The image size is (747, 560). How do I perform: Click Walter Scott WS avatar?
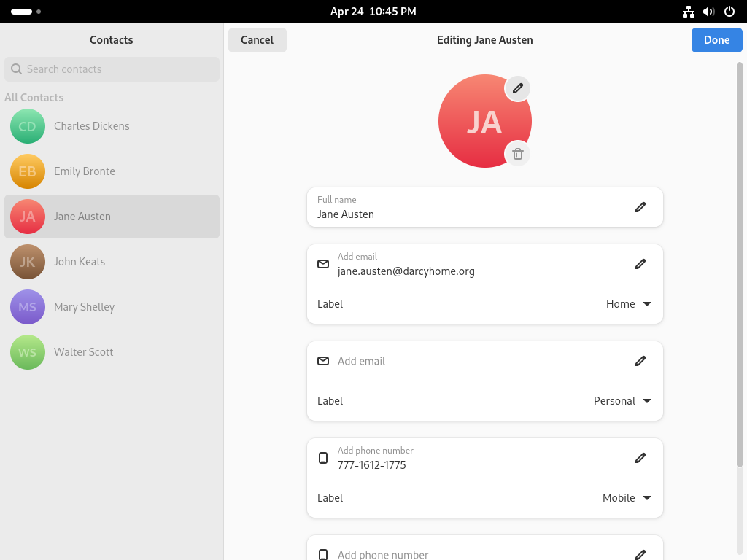[28, 352]
